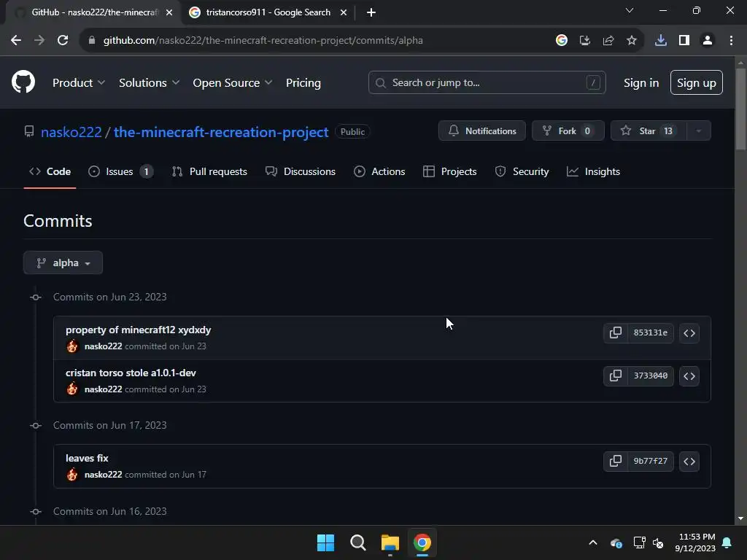Bookmark this page with the star icon
This screenshot has width=747, height=560.
click(x=632, y=41)
